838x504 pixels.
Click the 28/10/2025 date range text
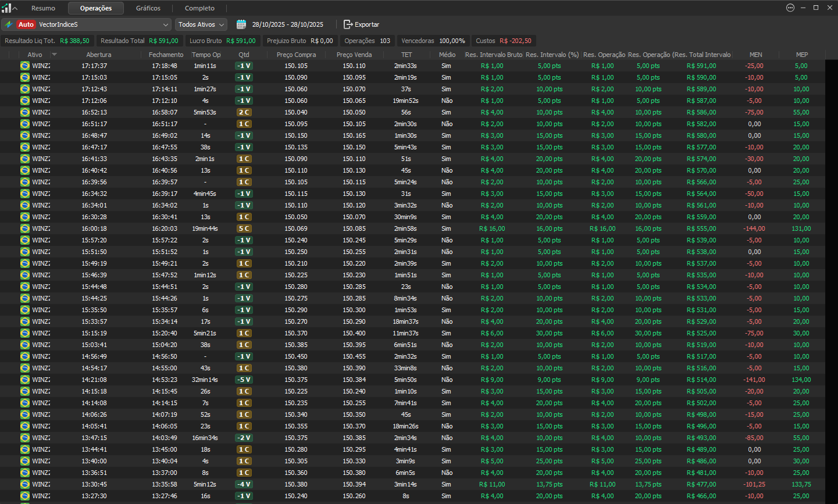(287, 24)
